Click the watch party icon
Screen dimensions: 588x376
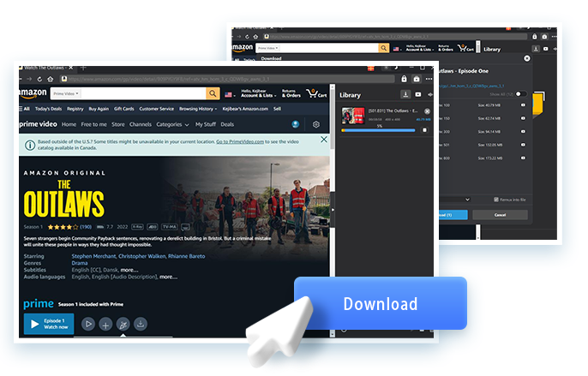(123, 324)
